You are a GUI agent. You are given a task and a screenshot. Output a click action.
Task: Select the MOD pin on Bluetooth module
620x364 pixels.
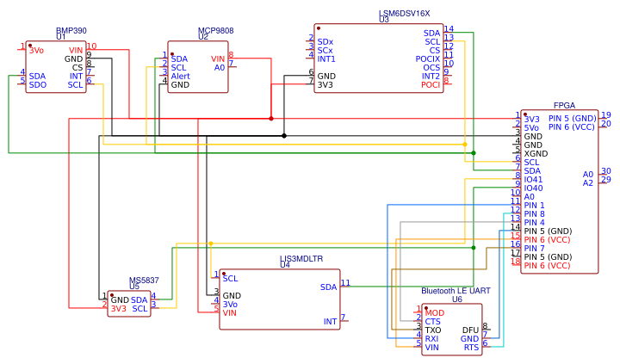435,312
